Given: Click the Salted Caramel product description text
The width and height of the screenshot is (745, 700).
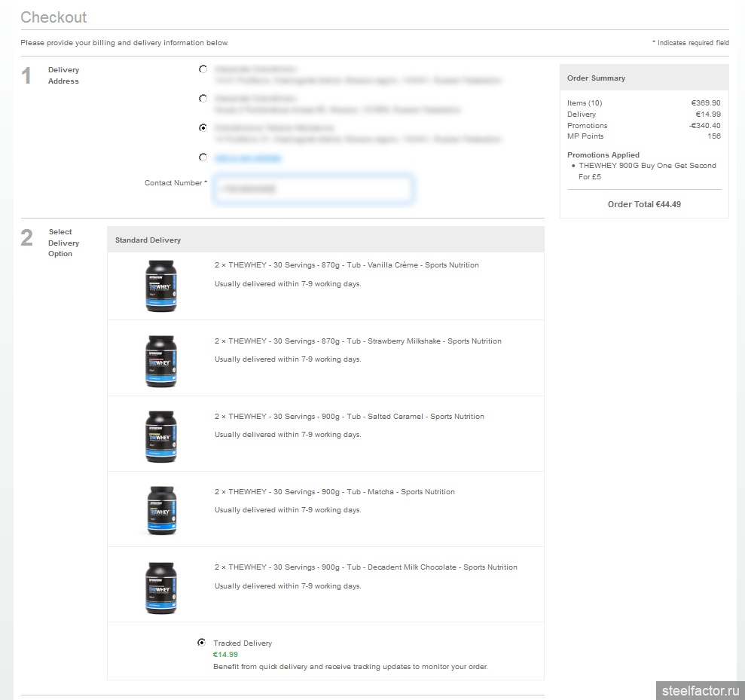Looking at the screenshot, I should point(349,417).
